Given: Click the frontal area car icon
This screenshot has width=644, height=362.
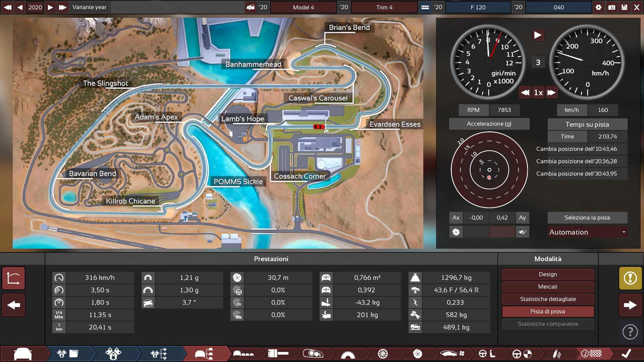Looking at the screenshot, I should tap(326, 278).
